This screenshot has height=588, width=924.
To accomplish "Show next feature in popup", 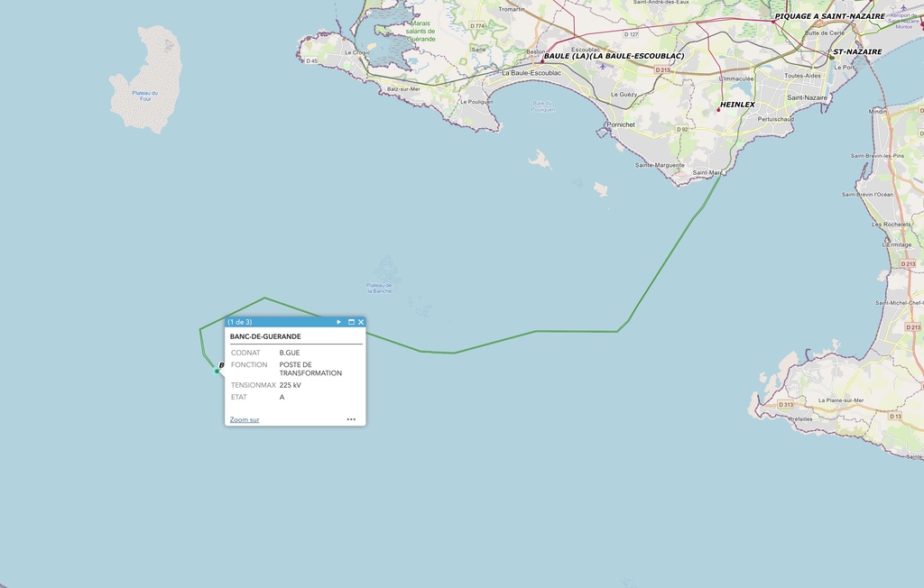I will [x=339, y=322].
